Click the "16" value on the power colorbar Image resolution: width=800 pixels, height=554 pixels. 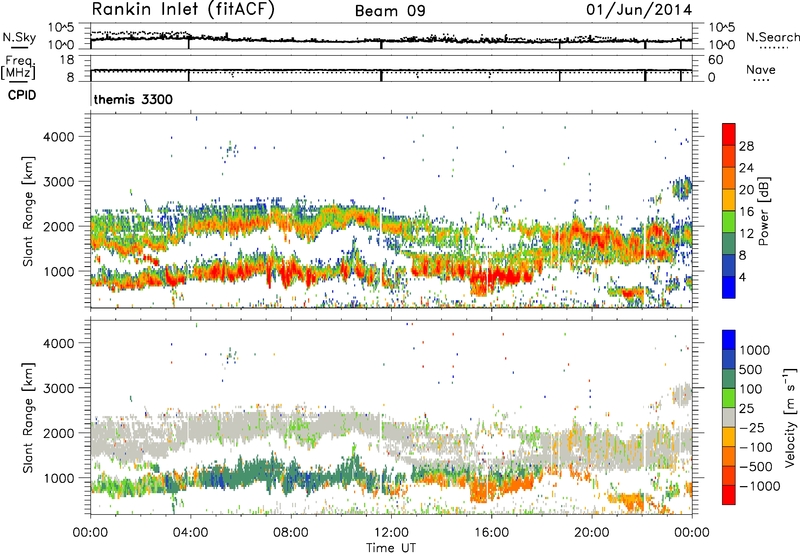pyautogui.click(x=746, y=212)
